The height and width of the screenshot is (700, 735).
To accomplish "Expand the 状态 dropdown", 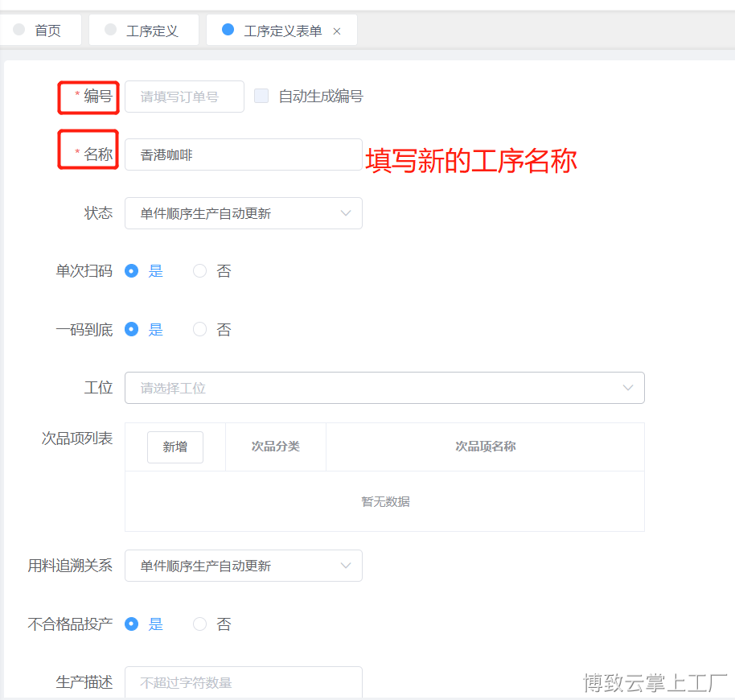I will pyautogui.click(x=243, y=213).
